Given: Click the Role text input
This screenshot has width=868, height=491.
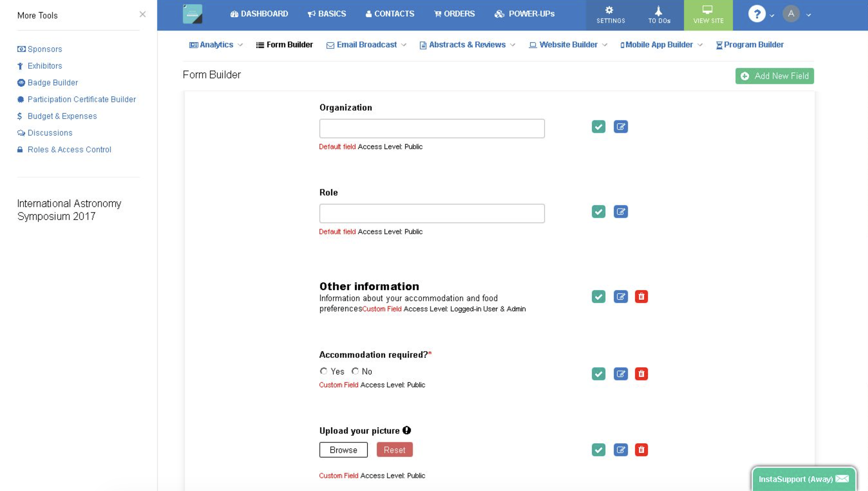Looking at the screenshot, I should click(x=432, y=214).
